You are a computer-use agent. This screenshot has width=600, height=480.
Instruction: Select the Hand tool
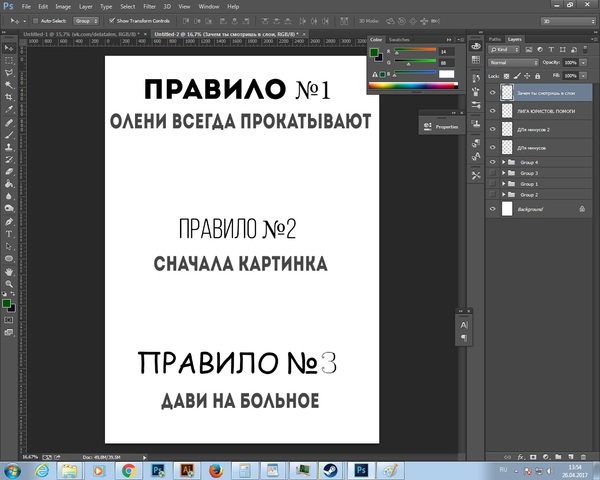(x=8, y=272)
